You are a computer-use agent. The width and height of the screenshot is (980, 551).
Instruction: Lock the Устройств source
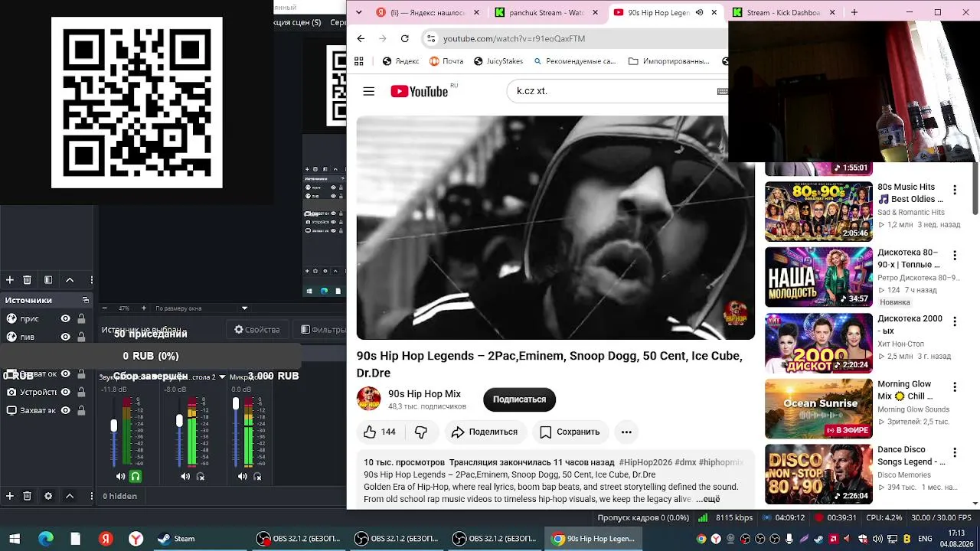pos(81,392)
